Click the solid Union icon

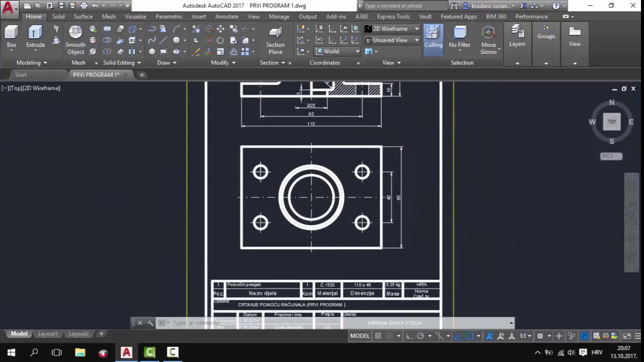[107, 29]
